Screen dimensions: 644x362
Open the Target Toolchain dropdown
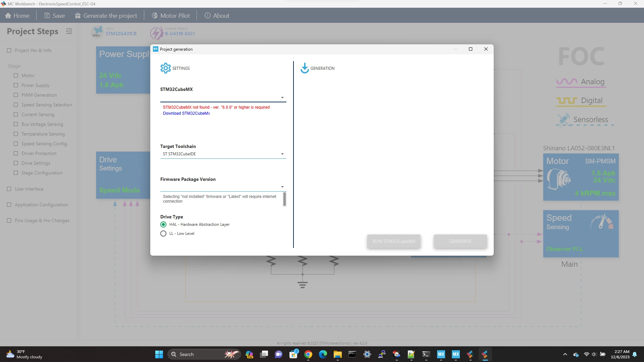pyautogui.click(x=223, y=154)
